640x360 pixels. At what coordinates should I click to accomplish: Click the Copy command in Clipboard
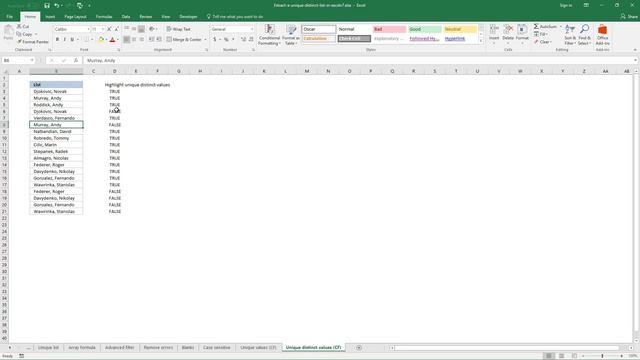tap(24, 34)
